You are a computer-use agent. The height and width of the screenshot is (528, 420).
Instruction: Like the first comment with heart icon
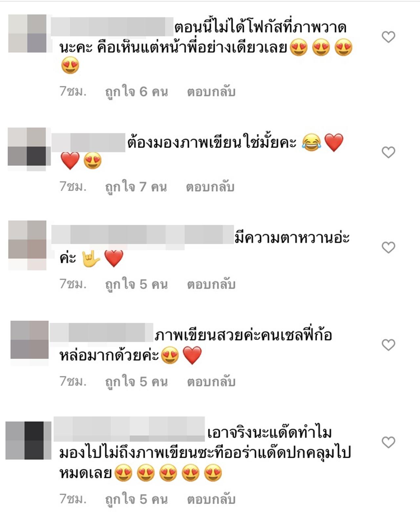coord(388,37)
